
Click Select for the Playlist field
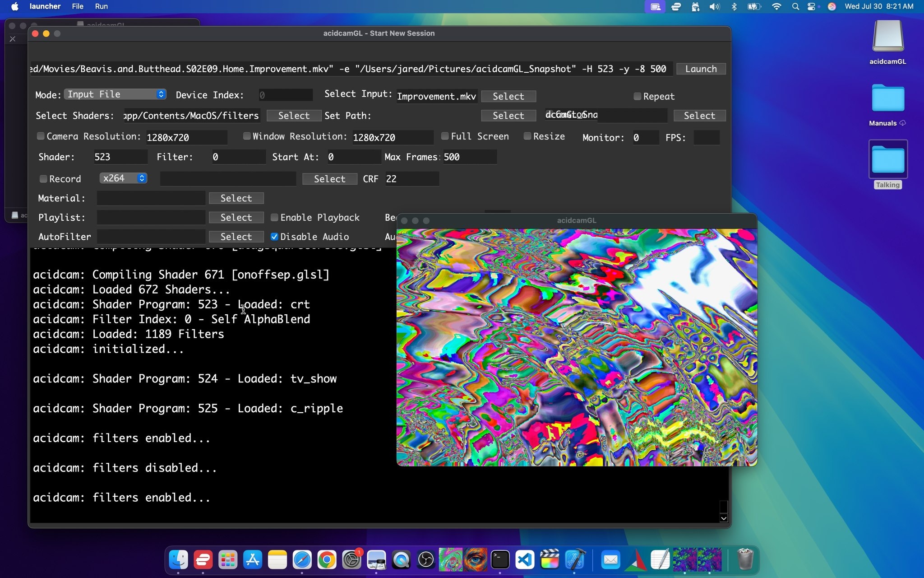point(236,218)
